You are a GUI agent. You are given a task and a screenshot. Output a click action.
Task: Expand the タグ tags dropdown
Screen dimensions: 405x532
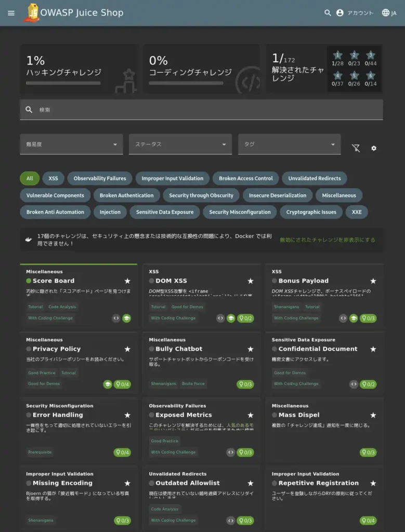(x=289, y=144)
